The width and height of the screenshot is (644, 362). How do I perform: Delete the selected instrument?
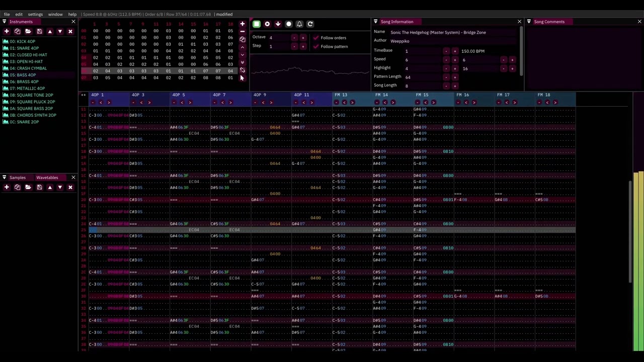tap(70, 32)
